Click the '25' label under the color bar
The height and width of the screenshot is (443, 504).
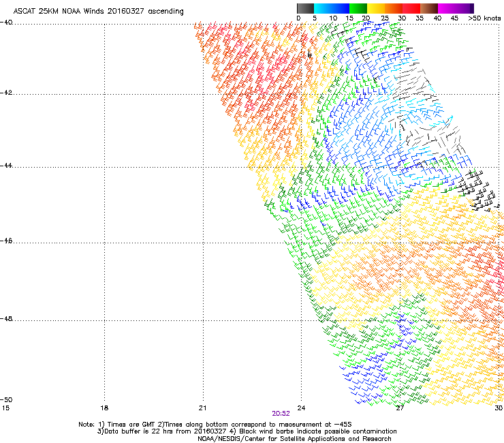385,18
